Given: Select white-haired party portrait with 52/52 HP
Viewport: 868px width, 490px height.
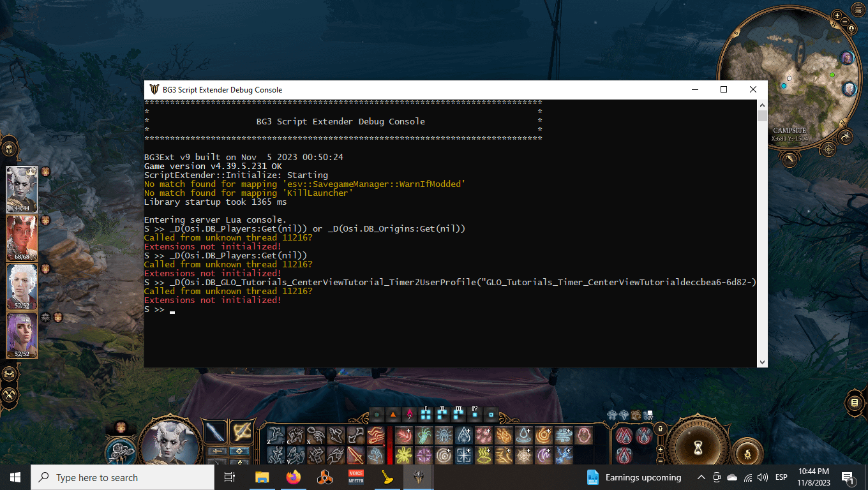Looking at the screenshot, I should (x=22, y=286).
